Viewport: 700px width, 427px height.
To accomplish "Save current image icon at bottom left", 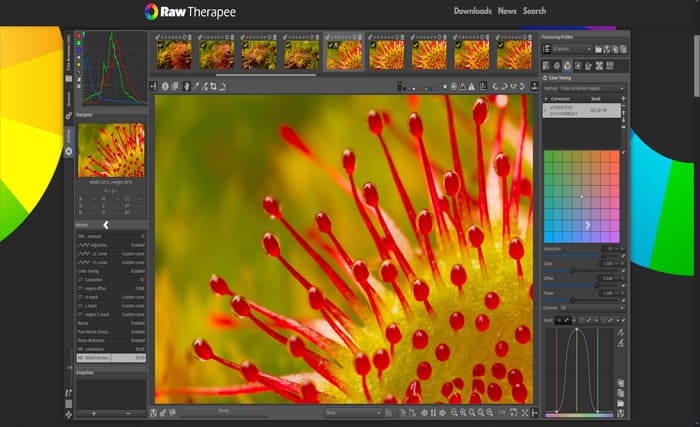I will click(x=154, y=413).
